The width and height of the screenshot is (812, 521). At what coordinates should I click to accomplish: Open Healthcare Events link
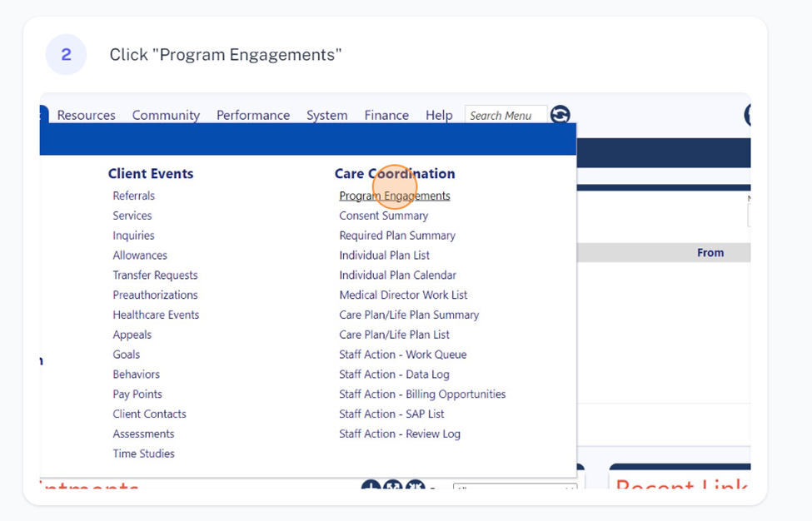pyautogui.click(x=156, y=315)
